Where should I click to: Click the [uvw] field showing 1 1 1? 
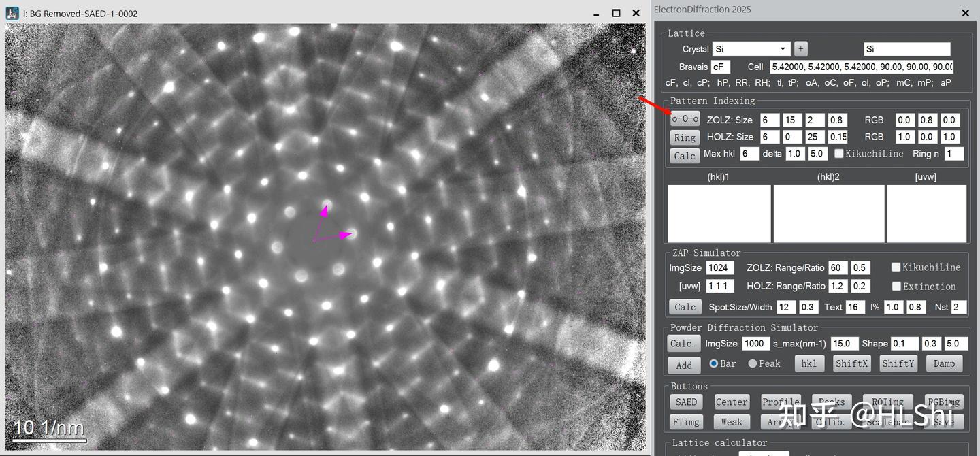point(720,286)
